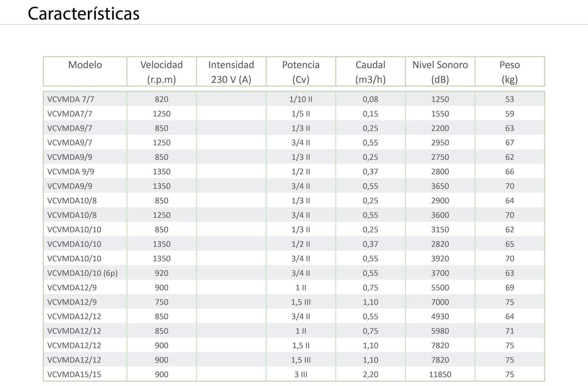This screenshot has height=386, width=588.
Task: Click the Intensidad 230 V (A) header
Action: pos(231,72)
